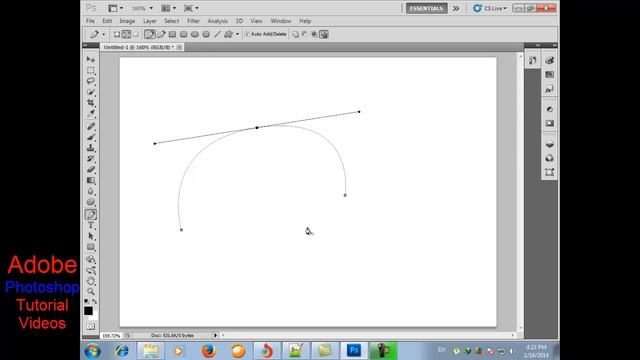
Task: Open the Swatches panel icon
Action: (549, 75)
